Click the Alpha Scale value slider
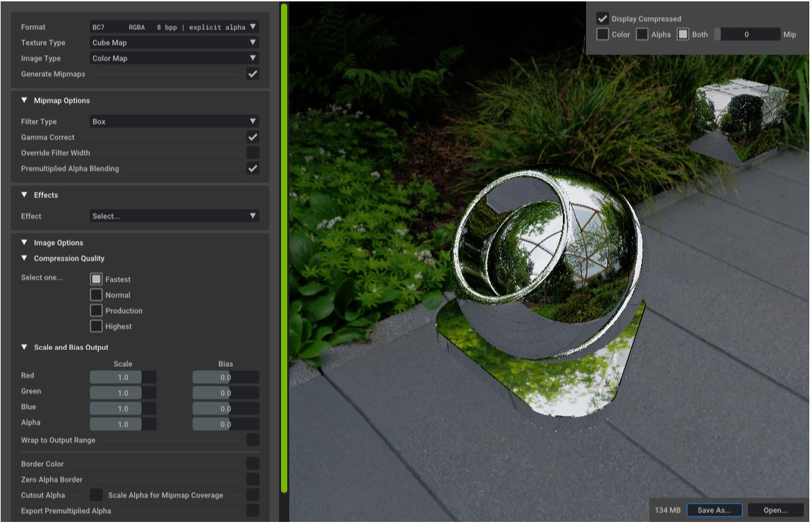812x524 pixels. coord(123,424)
